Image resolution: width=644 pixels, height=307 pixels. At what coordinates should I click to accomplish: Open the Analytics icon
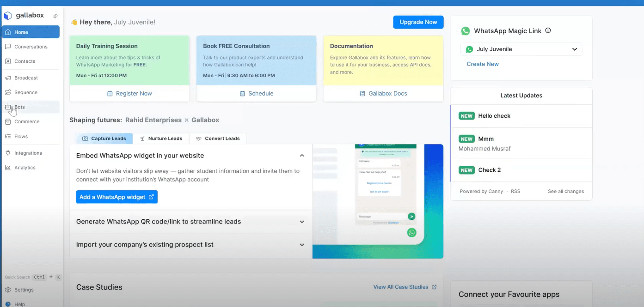pos(9,168)
